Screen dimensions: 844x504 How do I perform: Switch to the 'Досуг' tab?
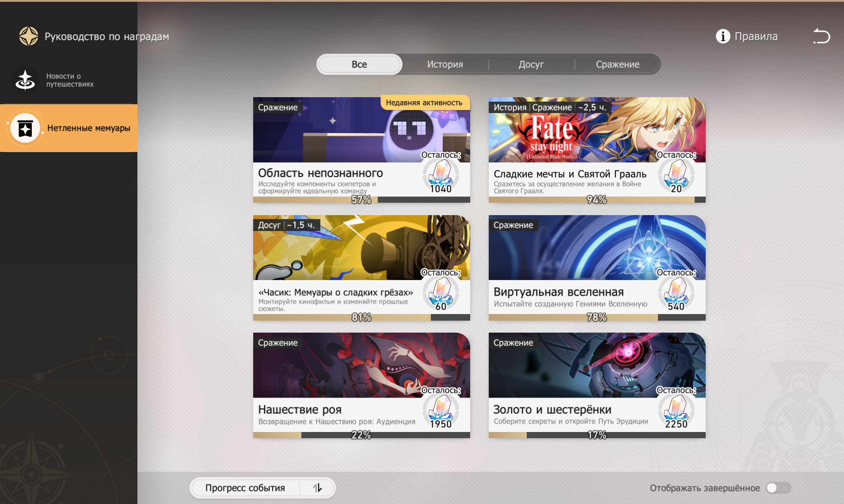tap(531, 64)
